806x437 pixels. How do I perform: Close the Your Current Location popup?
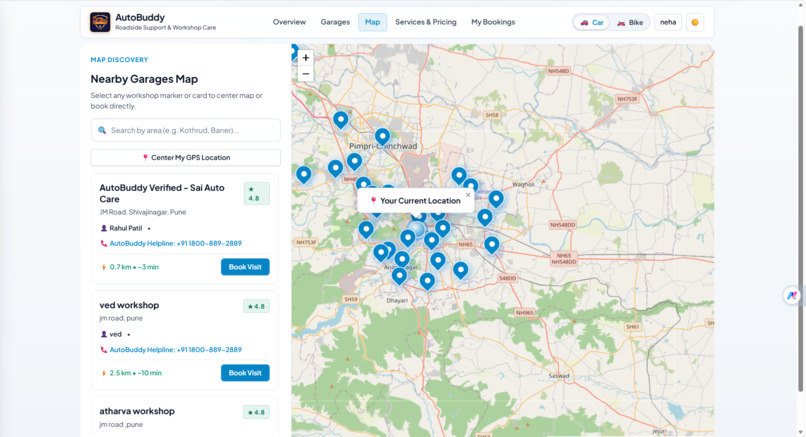(x=468, y=195)
